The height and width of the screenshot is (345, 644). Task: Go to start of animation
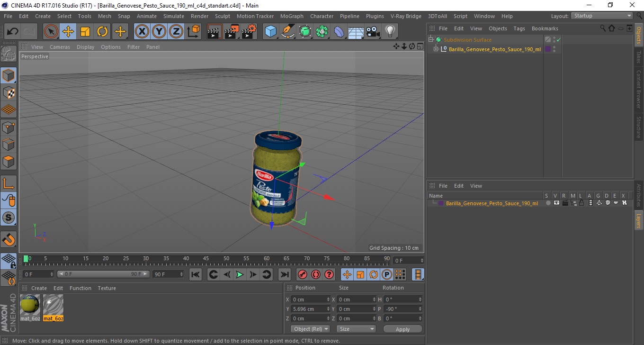(196, 274)
